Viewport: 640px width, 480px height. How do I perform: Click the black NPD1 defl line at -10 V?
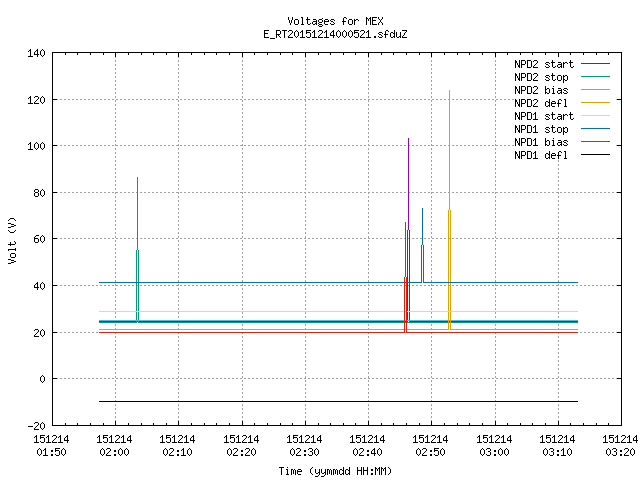(338, 402)
